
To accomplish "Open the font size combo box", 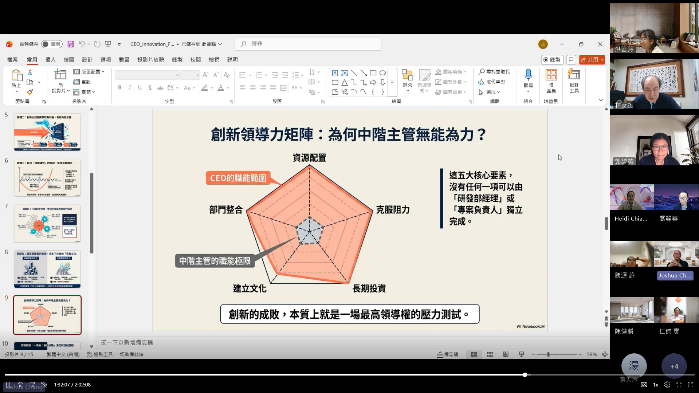I will 190,75.
